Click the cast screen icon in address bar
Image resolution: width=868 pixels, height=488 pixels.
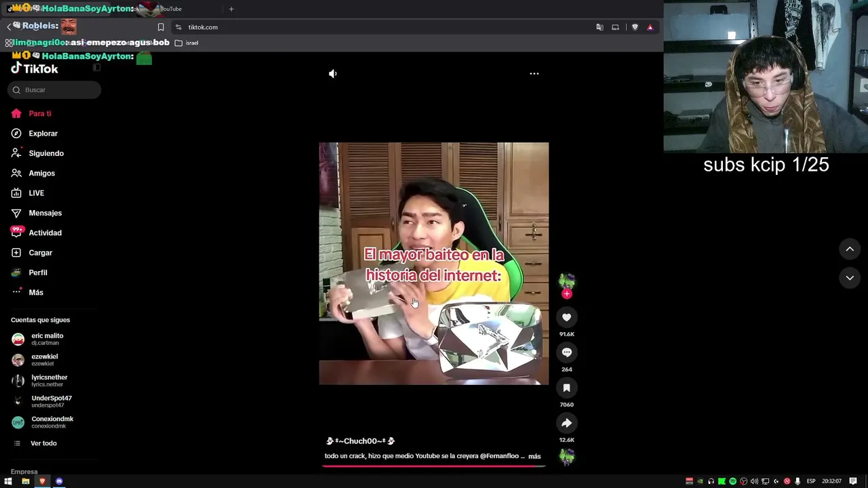tap(615, 27)
